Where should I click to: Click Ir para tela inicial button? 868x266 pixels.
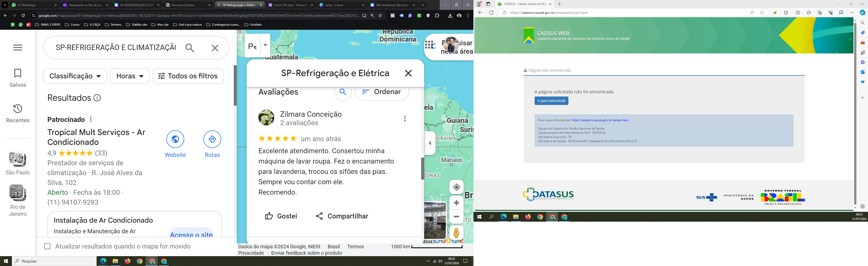pos(551,101)
